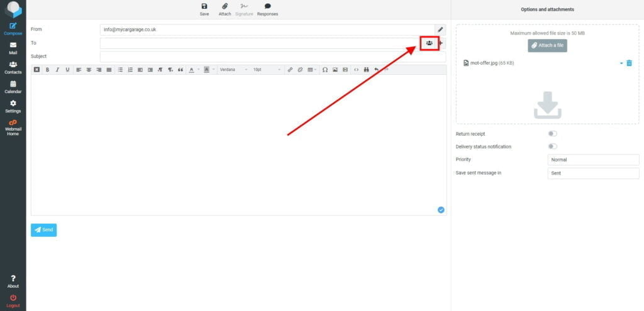Screen dimensions: 644x311
Task: Click the Attach a file button
Action: click(547, 45)
